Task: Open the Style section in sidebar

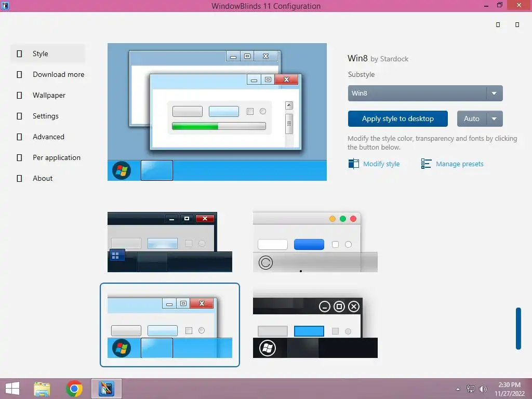Action: 47,54
